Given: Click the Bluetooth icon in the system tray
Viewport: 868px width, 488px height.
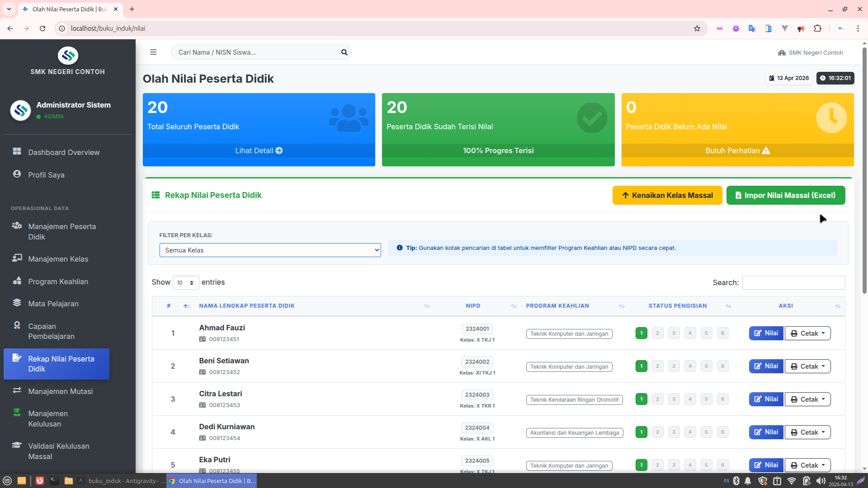Looking at the screenshot, I should coord(736,481).
